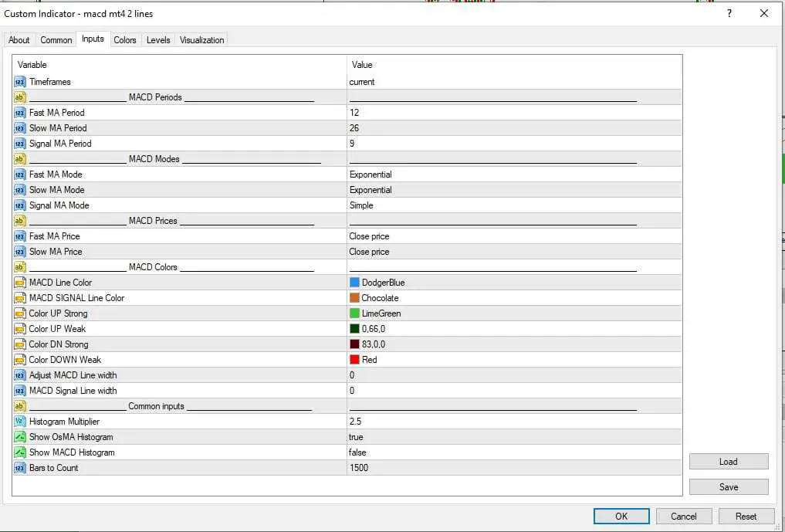Image resolution: width=785 pixels, height=532 pixels.
Task: Pick the LimeGreen color swatch
Action: 354,313
